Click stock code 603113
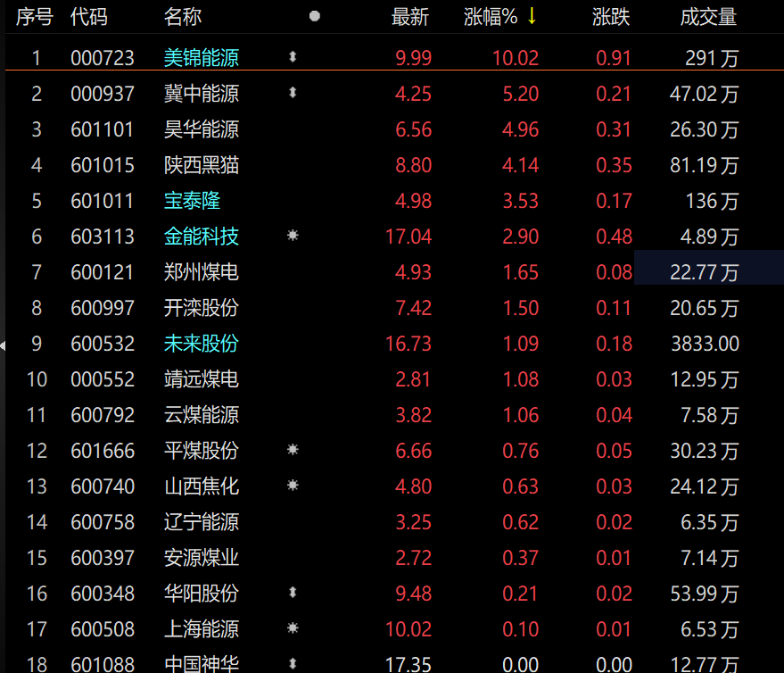 (103, 237)
